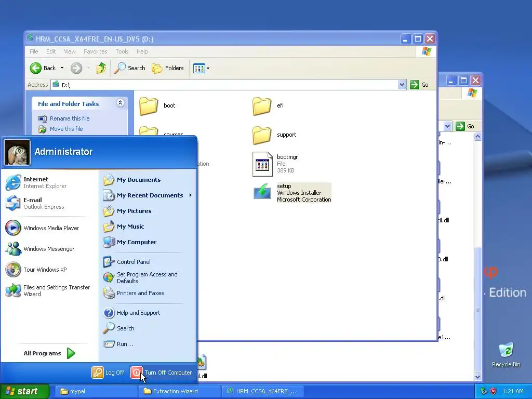
Task: Open the Help menu in D: window
Action: [x=142, y=51]
